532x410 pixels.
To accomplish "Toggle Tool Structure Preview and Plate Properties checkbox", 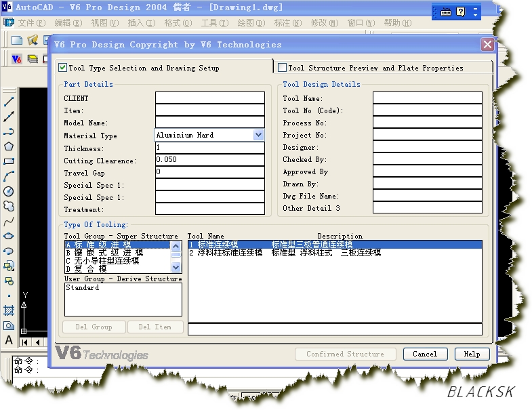I will pyautogui.click(x=282, y=68).
